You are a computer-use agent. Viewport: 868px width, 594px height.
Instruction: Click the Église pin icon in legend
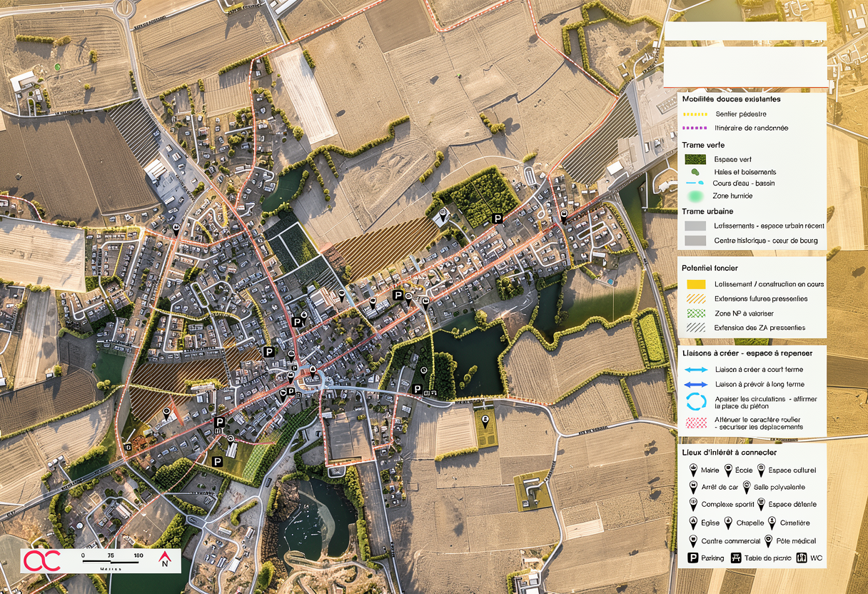[692, 523]
